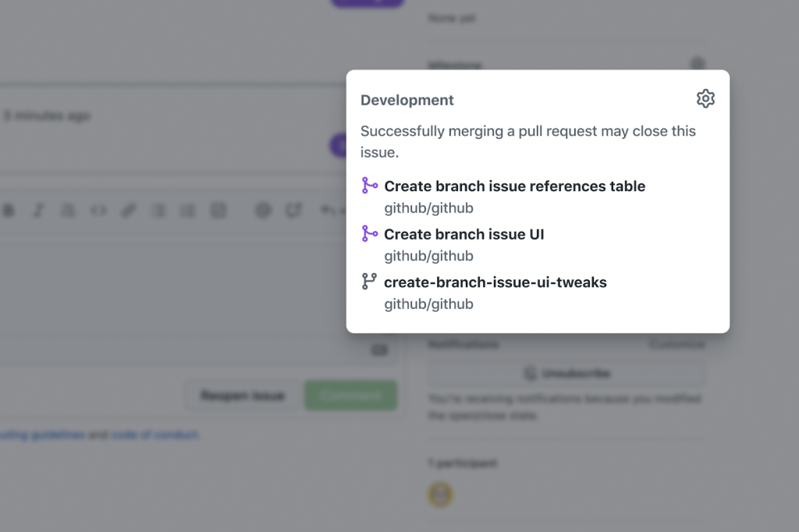Image resolution: width=799 pixels, height=532 pixels.
Task: Open the 'Create branch issue UI' pull request
Action: tap(463, 234)
